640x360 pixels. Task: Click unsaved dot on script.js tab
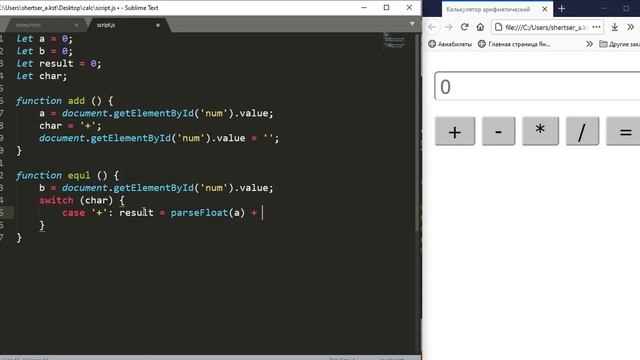tap(158, 25)
